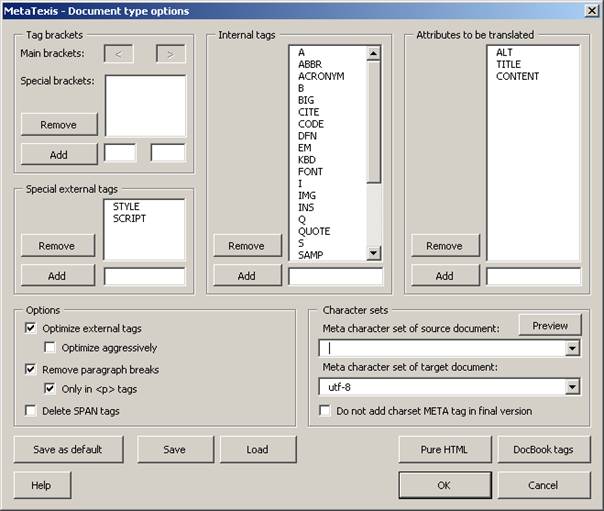This screenshot has width=604, height=511.
Task: Click Internal tags input field
Action: (x=336, y=276)
